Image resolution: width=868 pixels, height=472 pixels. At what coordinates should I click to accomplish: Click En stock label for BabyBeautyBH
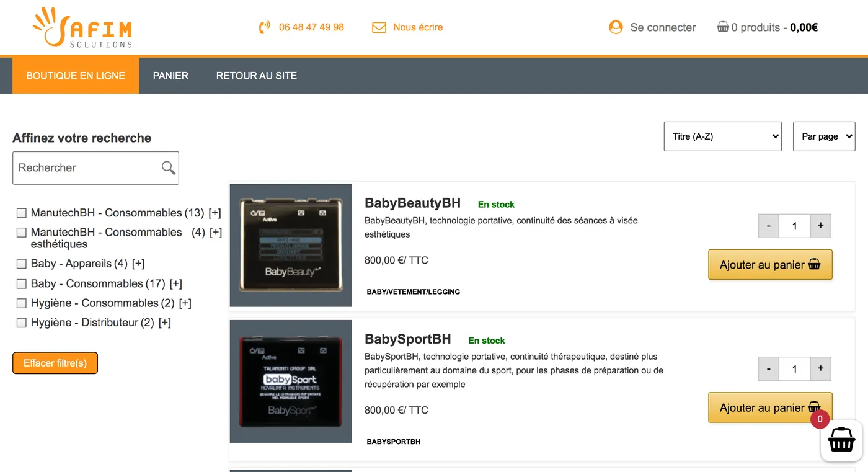click(x=496, y=204)
